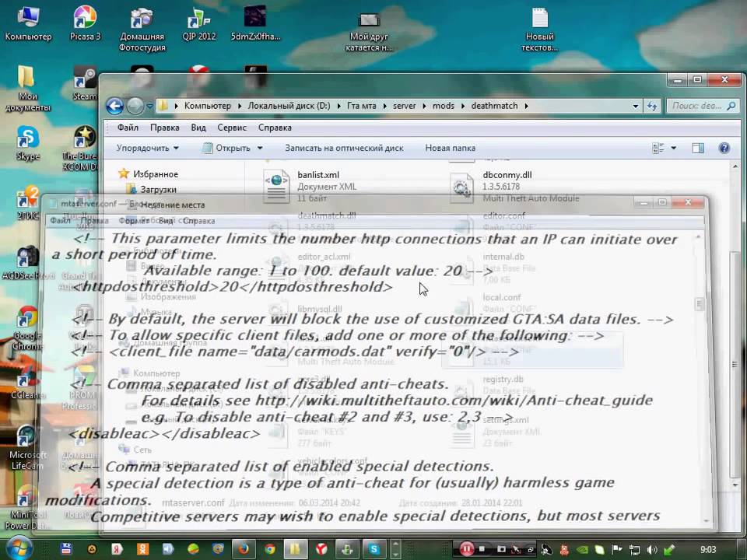The height and width of the screenshot is (560, 747).
Task: Open Explorer Сервис menu
Action: pos(232,128)
